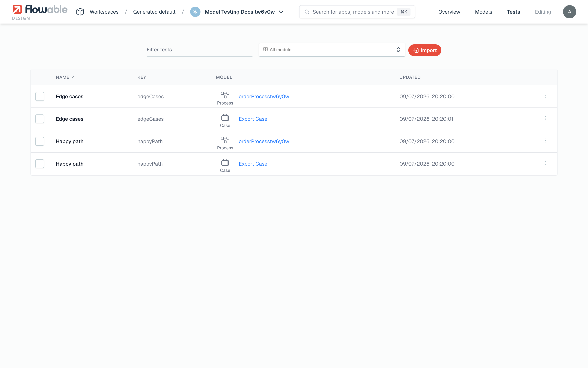Click the models icon inside All models selector
This screenshot has height=368, width=588.
tap(266, 49)
